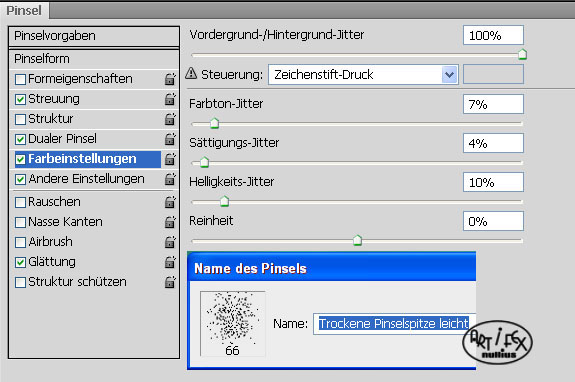575x382 pixels.
Task: Uncheck the Farbeinstellungen checkbox
Action: click(21, 159)
